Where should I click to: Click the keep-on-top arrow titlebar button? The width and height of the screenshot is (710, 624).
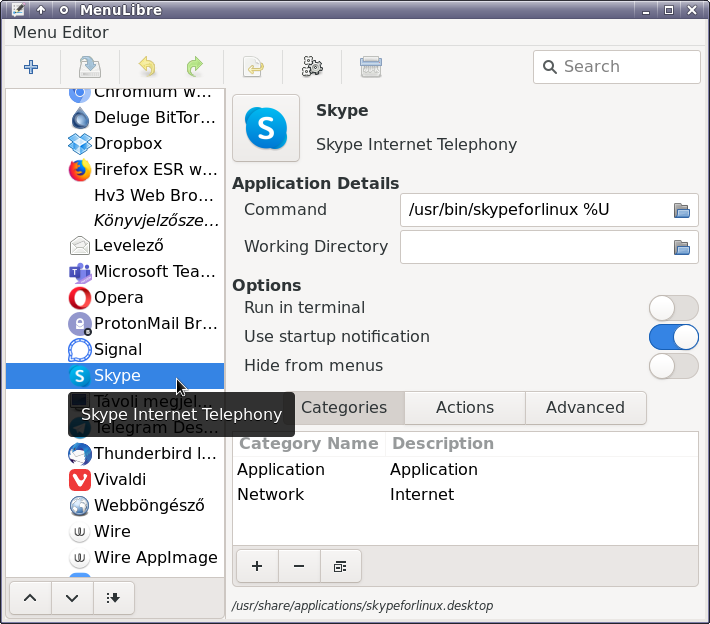pyautogui.click(x=41, y=10)
